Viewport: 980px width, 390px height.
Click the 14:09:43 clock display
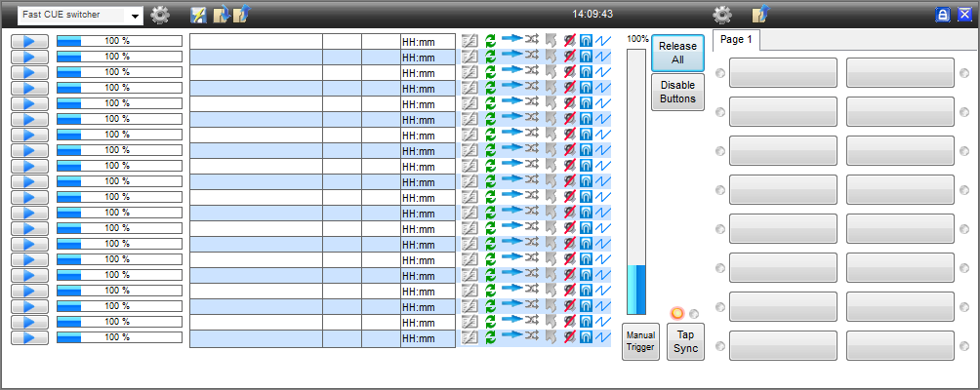click(592, 15)
